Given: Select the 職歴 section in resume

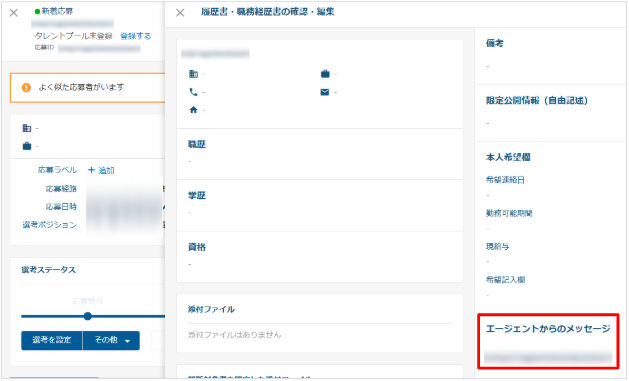Looking at the screenshot, I should pos(320,154).
